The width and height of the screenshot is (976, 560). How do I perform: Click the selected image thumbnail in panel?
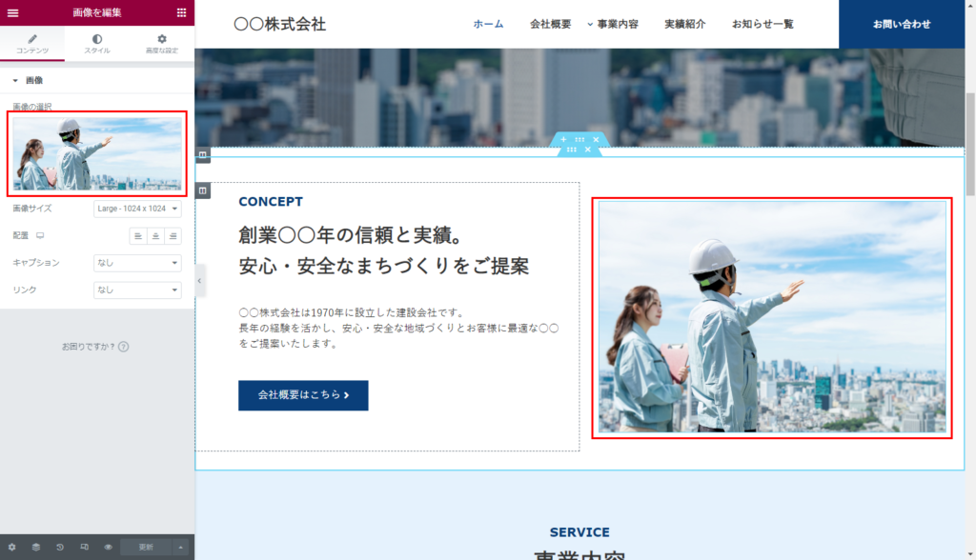coord(97,152)
